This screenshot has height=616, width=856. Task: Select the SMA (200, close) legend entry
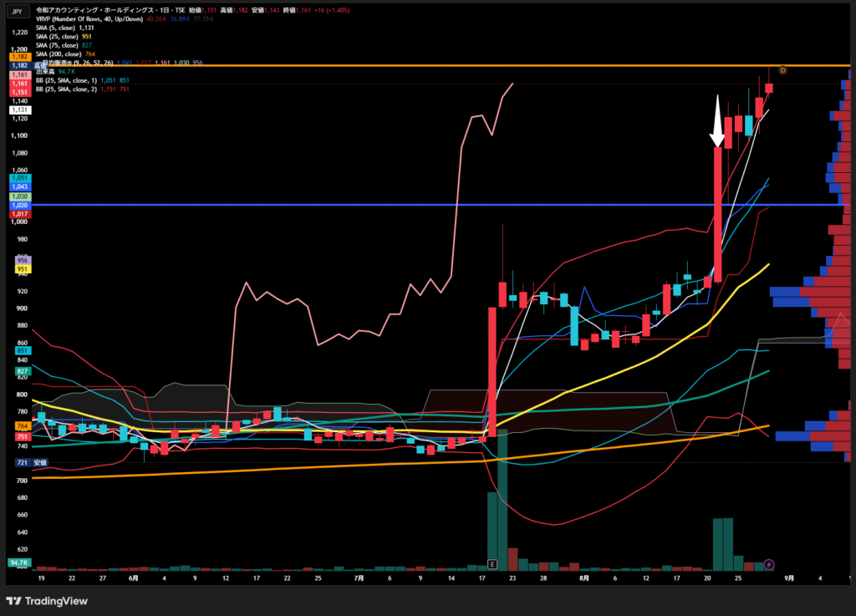(65, 54)
